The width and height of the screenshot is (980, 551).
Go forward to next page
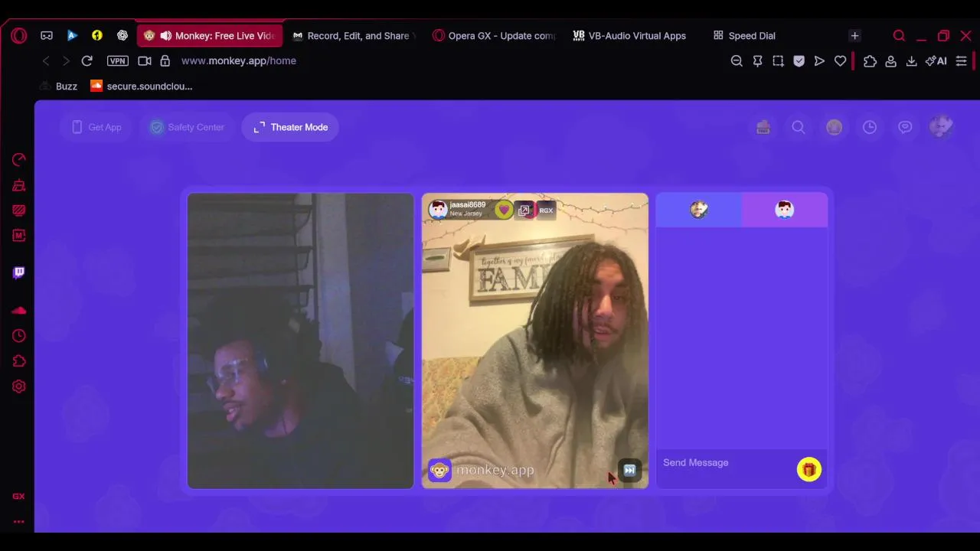(66, 60)
